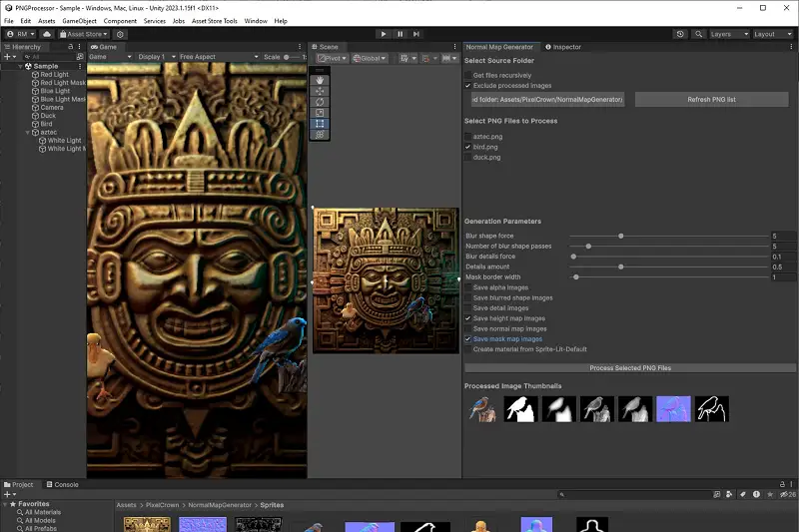Select the Scale tool in Scene
This screenshot has width=799, height=532.
(320, 113)
